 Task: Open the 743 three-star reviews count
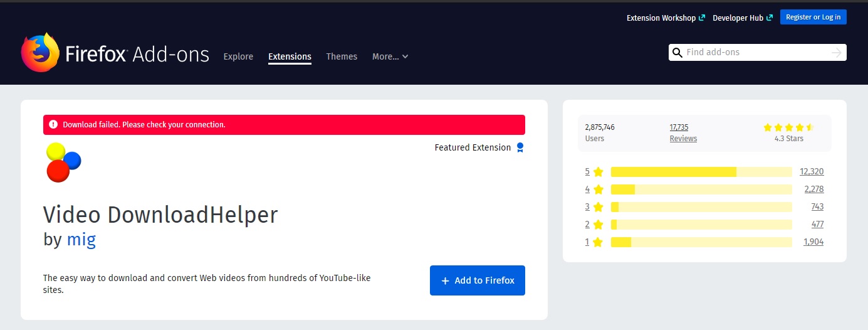tap(817, 207)
